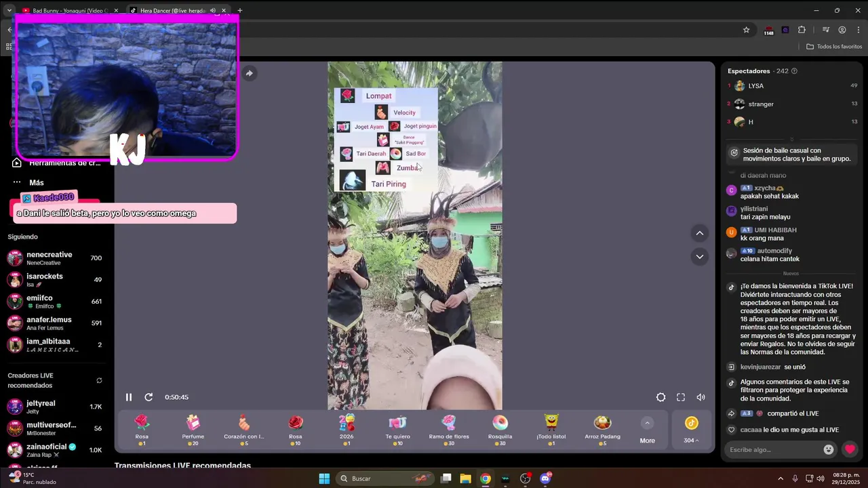Bookmark this page with star icon
The image size is (868, 488).
point(746,30)
